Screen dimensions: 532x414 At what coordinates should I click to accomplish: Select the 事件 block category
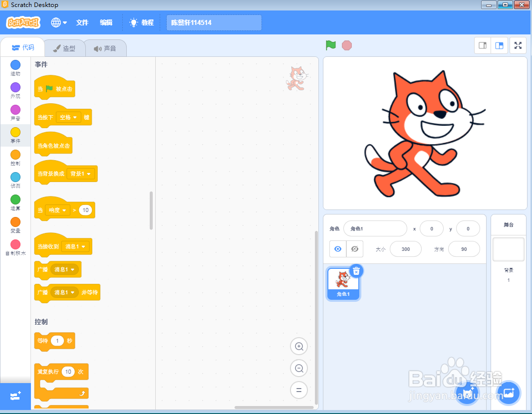[15, 135]
